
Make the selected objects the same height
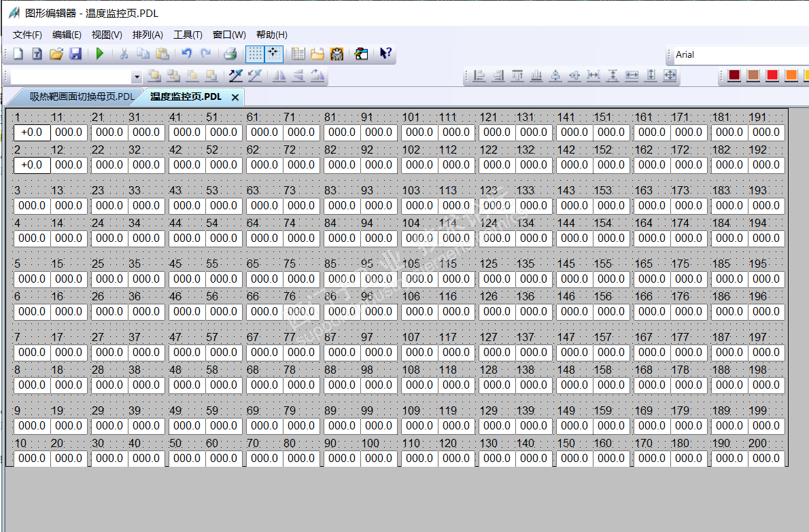651,76
